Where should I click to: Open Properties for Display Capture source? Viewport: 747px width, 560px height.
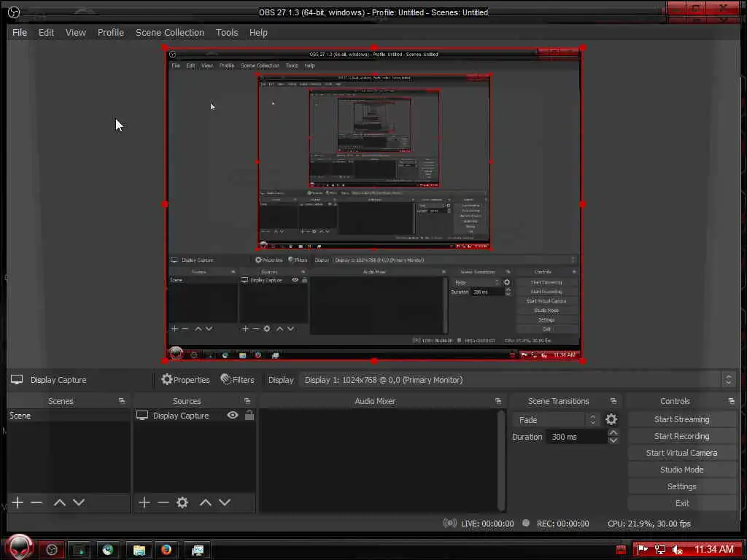[x=185, y=379]
